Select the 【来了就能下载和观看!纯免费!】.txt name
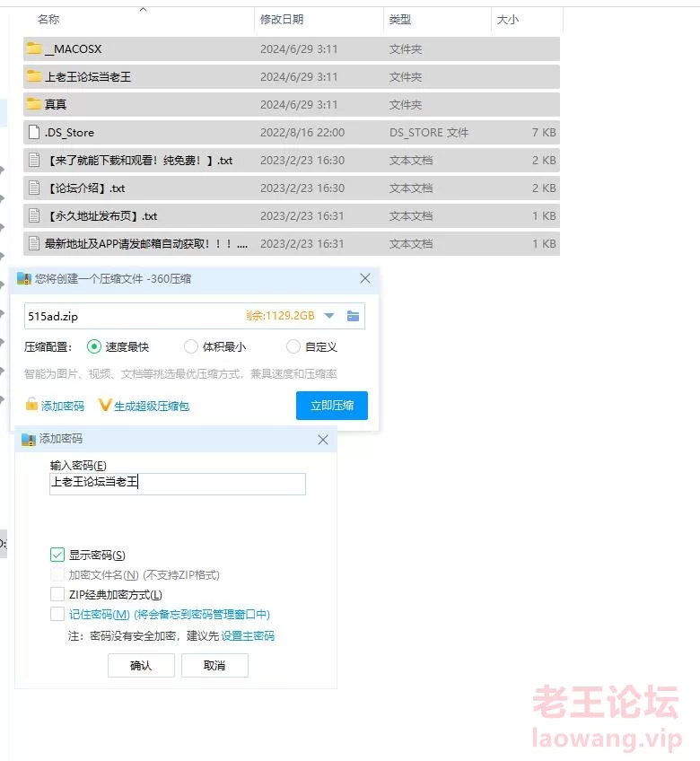Screen dimensions: 700x761 tap(139, 160)
